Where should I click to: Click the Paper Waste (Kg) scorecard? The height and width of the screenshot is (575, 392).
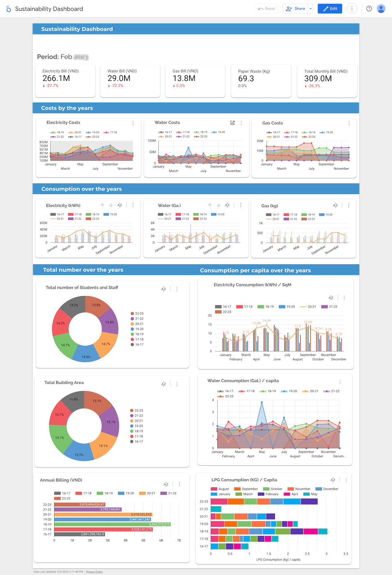tap(261, 81)
